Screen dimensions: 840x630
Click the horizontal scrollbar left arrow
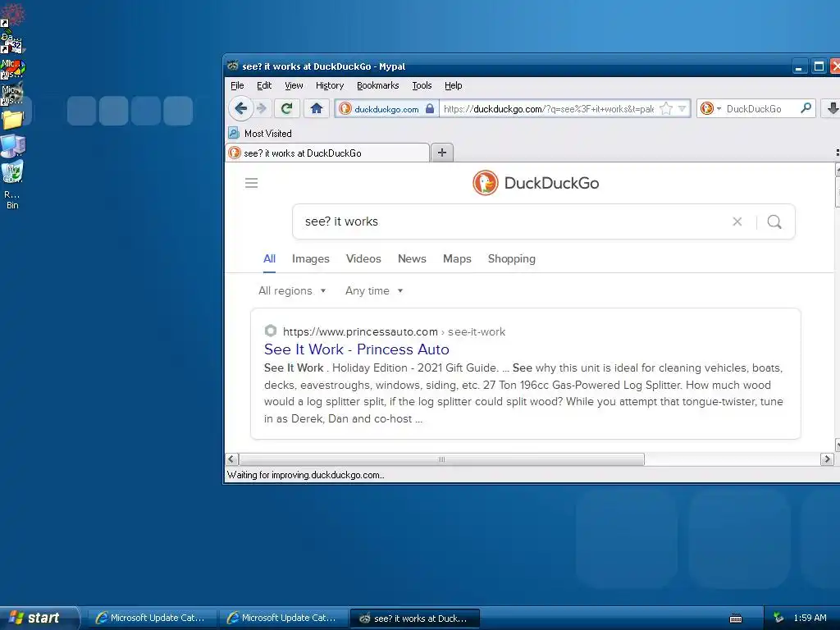(x=231, y=459)
